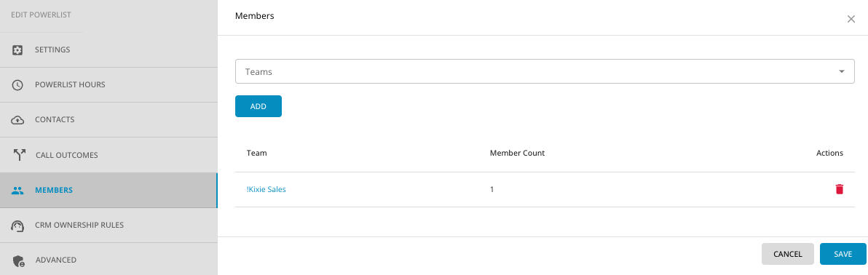Click the Settings gear icon in sidebar
The width and height of the screenshot is (868, 275).
[17, 49]
